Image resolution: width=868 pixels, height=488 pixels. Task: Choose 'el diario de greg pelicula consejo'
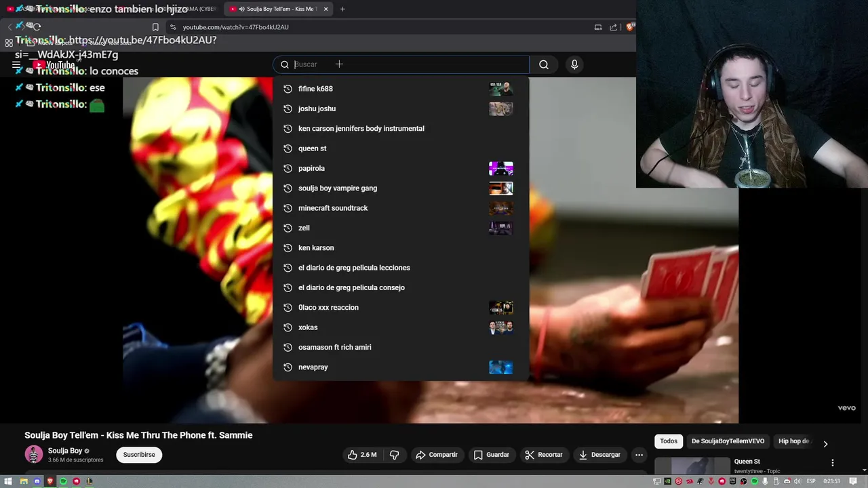point(401,287)
